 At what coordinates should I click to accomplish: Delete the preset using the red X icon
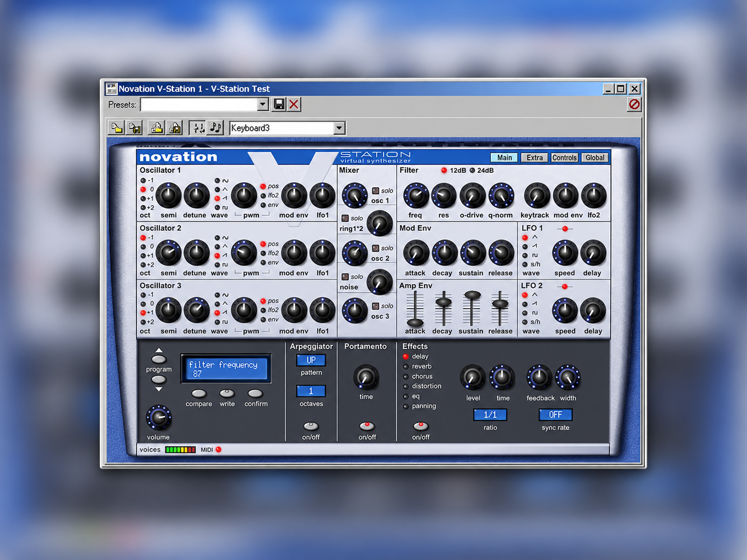[294, 105]
